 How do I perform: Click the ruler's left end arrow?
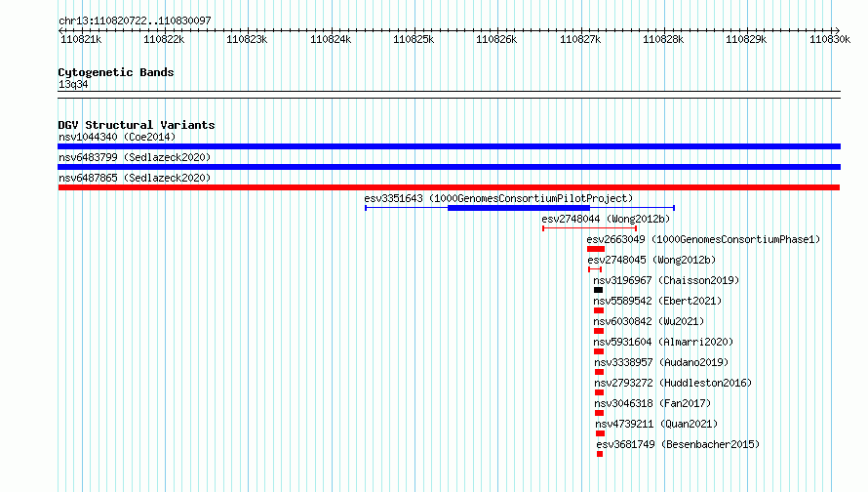pyautogui.click(x=60, y=30)
